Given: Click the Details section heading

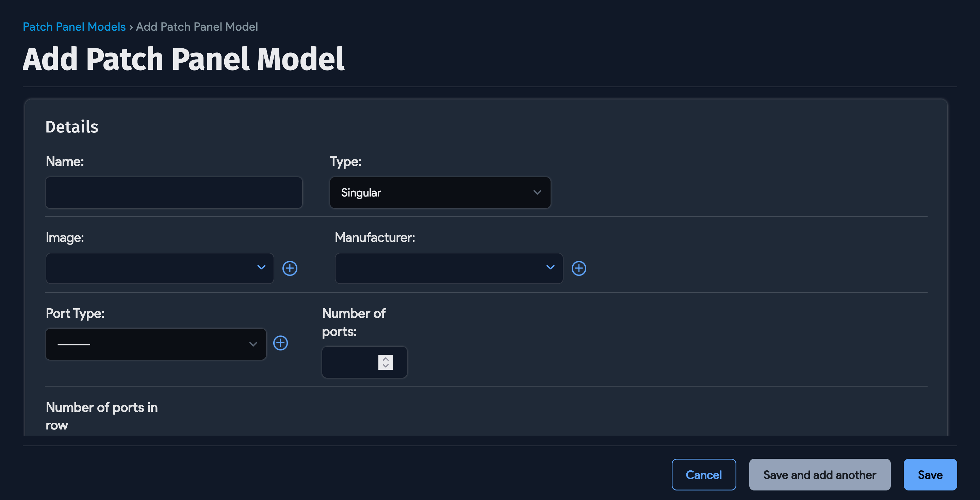Looking at the screenshot, I should [71, 126].
